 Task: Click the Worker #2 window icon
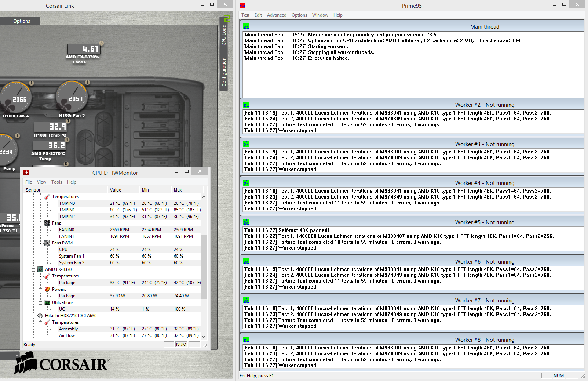(x=246, y=105)
